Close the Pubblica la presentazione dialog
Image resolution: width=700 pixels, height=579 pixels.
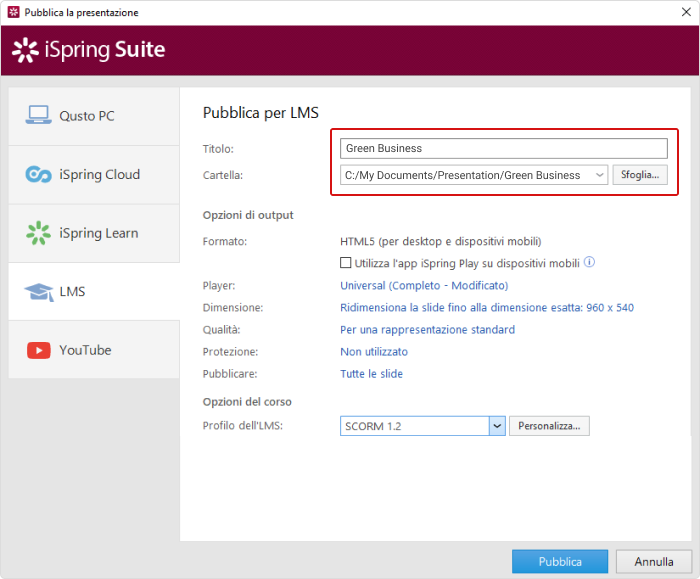pos(686,12)
